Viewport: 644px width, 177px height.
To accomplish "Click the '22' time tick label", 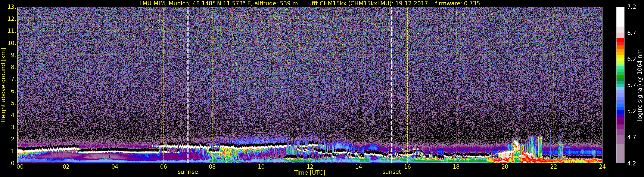I will click(554, 167).
